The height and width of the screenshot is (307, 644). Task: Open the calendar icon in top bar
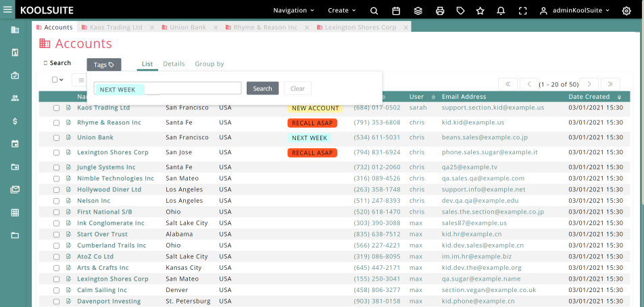pyautogui.click(x=396, y=11)
